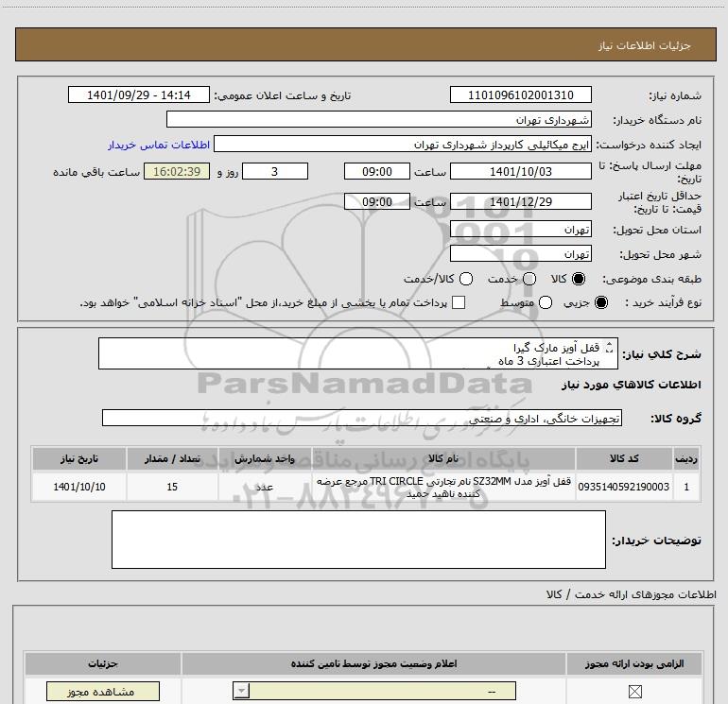Click the response deadline date 1401/10/03
This screenshot has width=728, height=704.
pyautogui.click(x=520, y=171)
